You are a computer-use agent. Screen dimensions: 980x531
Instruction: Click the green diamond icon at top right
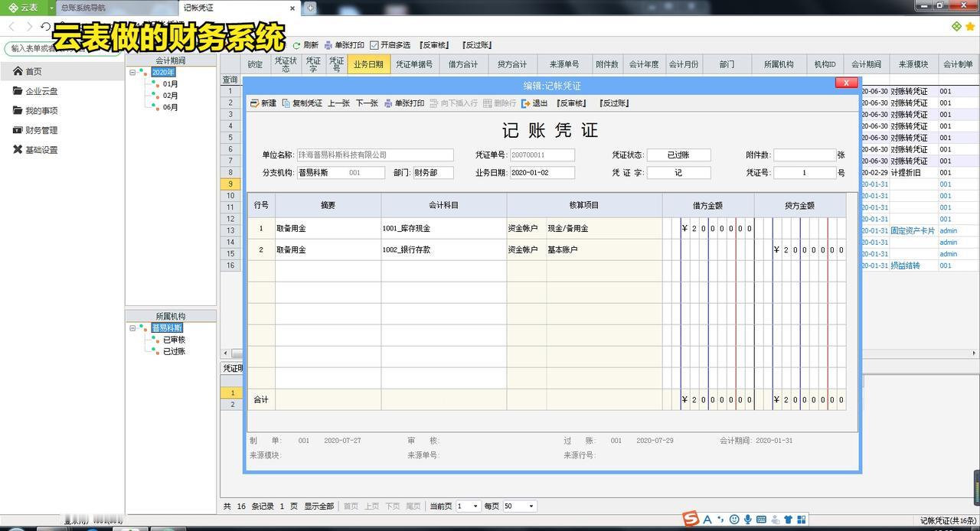click(x=956, y=27)
